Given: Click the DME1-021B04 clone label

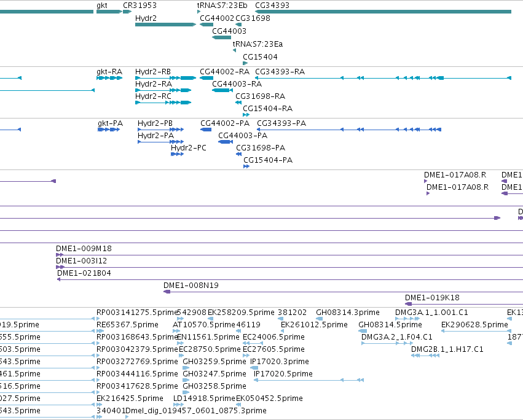Looking at the screenshot, I should pos(84,273).
